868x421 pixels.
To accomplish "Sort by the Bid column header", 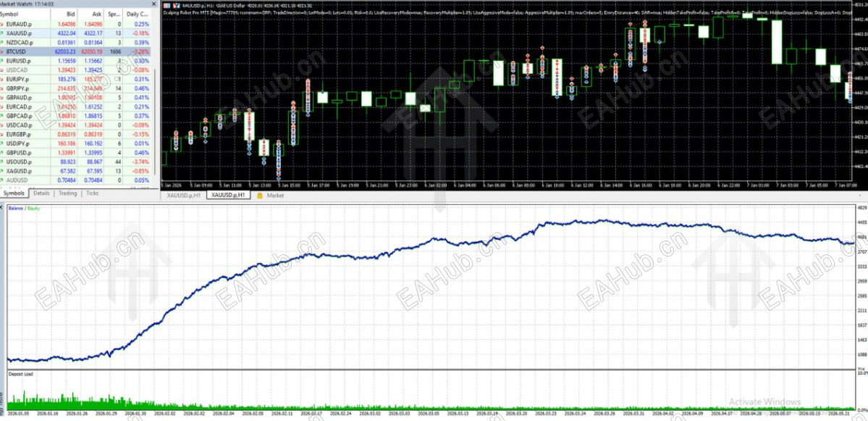I will (64, 14).
